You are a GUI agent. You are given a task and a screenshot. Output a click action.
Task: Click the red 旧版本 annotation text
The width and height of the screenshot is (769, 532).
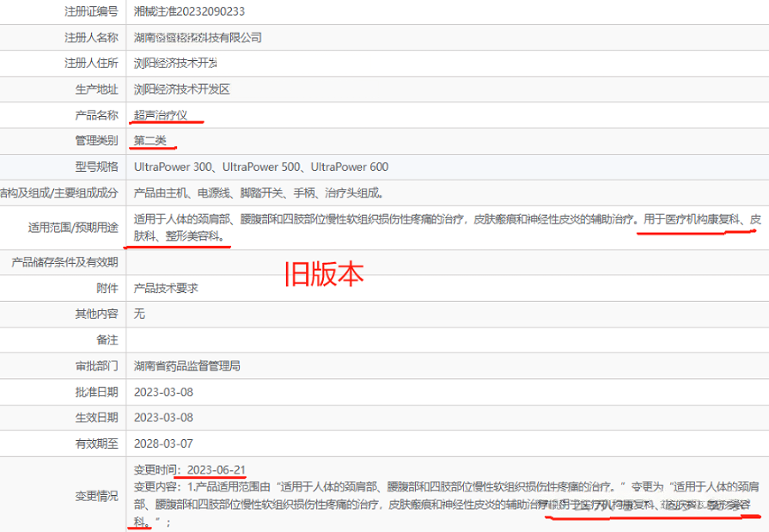point(324,273)
